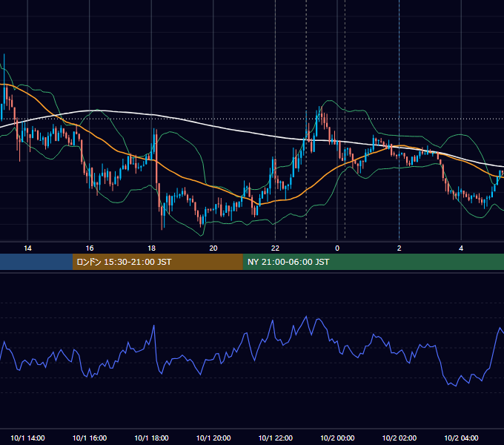Click the 14 hour label on price chart axis
Viewport: 504px width, 445px height.
27,248
